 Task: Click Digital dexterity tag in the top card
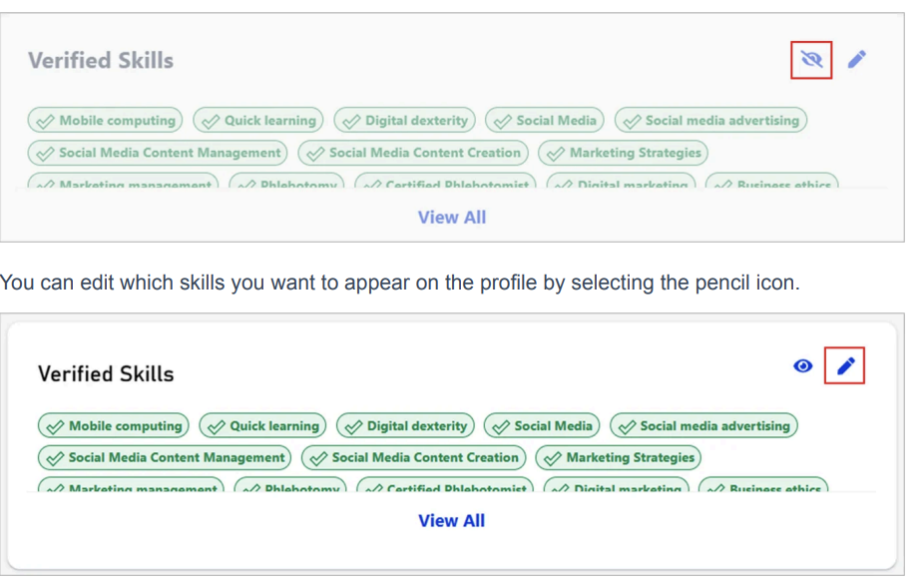click(405, 121)
